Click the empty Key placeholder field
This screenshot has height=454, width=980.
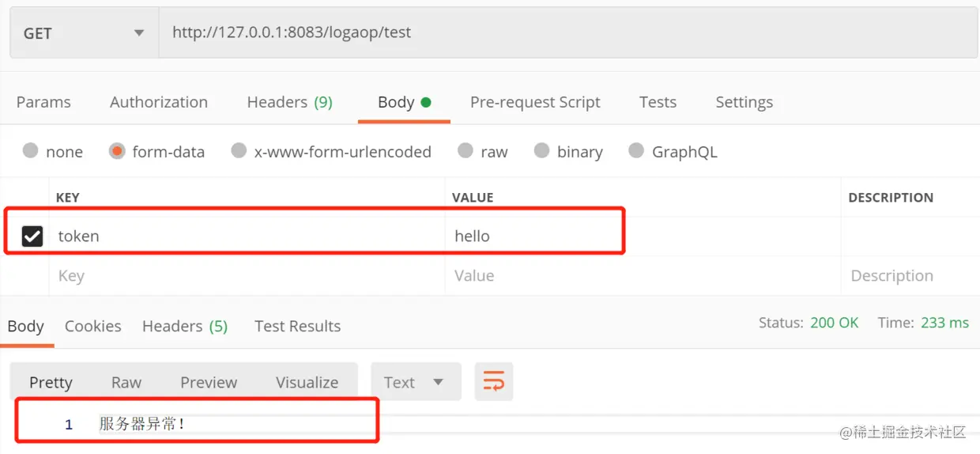[x=247, y=276]
